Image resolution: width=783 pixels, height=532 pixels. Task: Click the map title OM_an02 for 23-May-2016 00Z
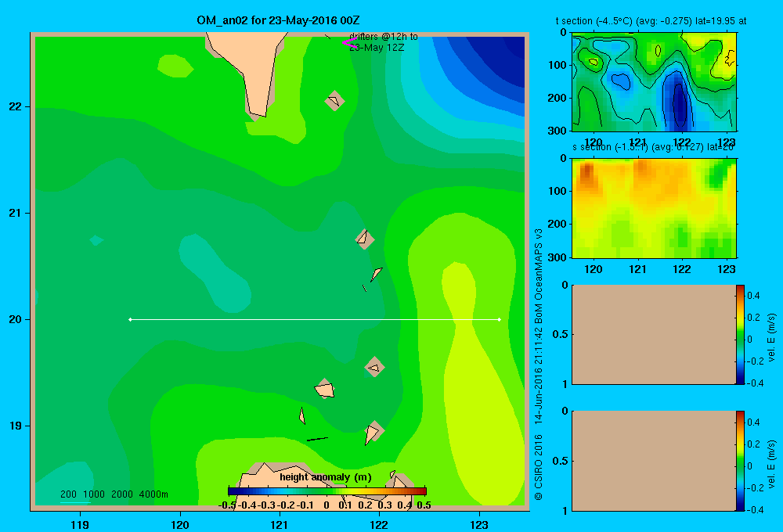278,20
